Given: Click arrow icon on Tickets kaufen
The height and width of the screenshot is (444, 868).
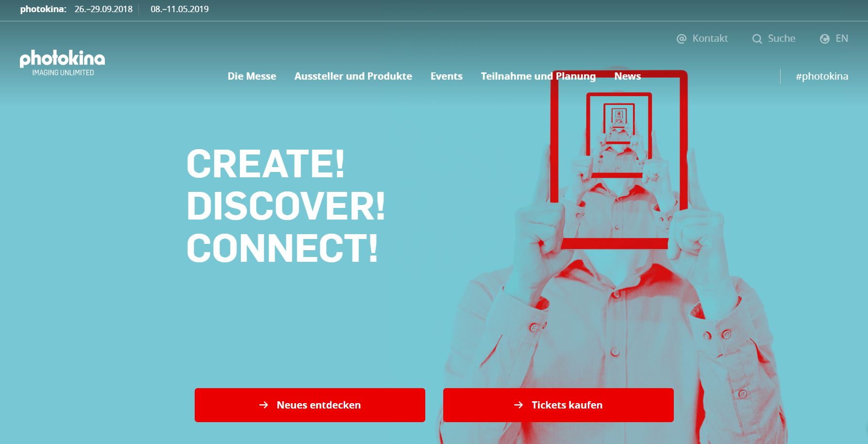Looking at the screenshot, I should point(518,405).
